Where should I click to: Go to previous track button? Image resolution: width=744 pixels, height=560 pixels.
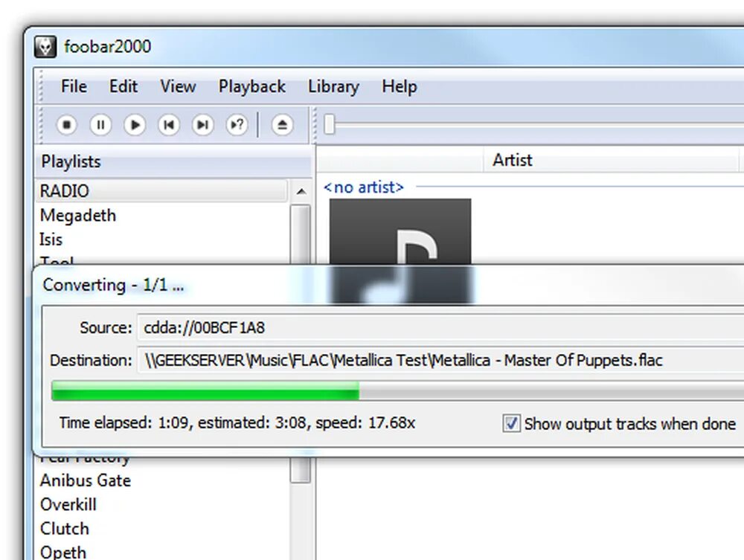tap(169, 125)
